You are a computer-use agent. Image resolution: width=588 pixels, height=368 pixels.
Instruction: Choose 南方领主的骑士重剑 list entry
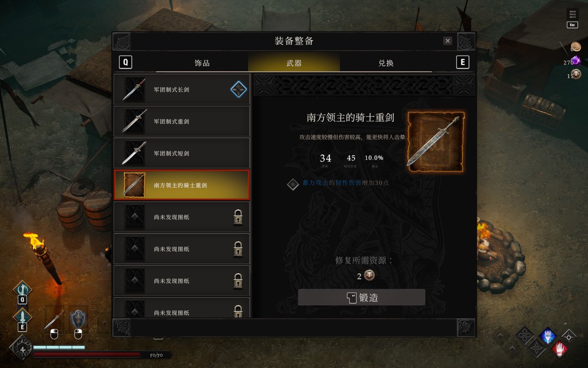pyautogui.click(x=182, y=185)
